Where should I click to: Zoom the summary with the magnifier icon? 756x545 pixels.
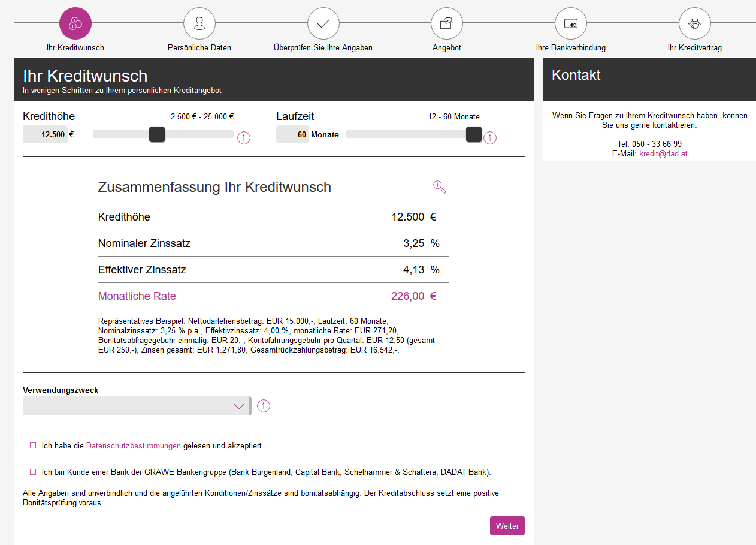pyautogui.click(x=440, y=187)
